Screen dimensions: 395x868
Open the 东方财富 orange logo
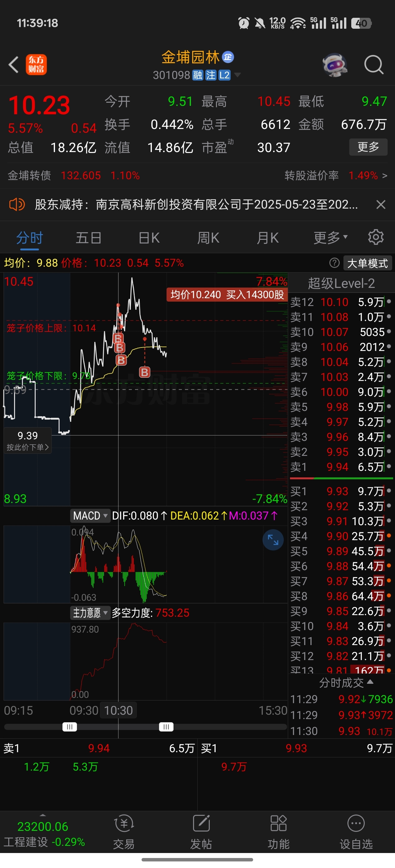click(37, 64)
